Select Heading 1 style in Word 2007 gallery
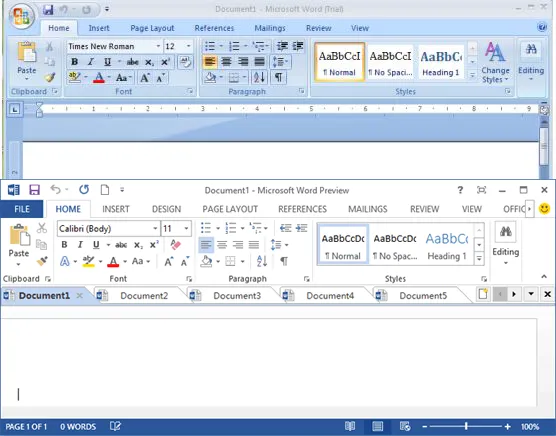This screenshot has width=556, height=436. pos(441,63)
